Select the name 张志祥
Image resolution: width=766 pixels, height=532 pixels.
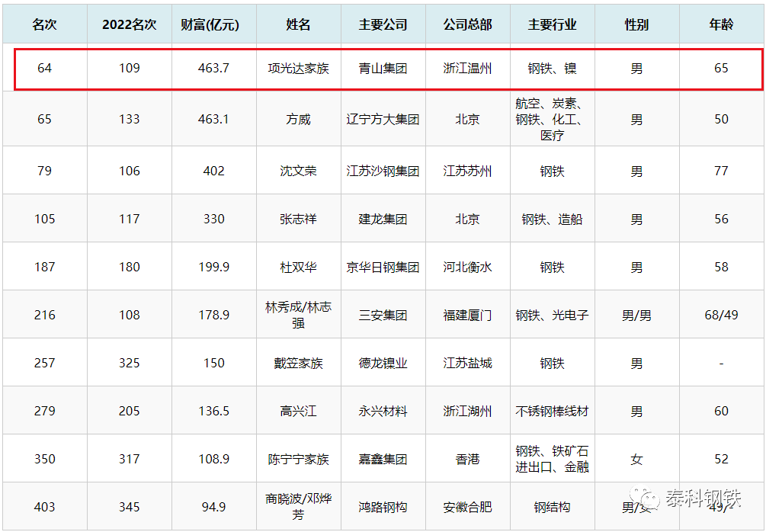(299, 219)
